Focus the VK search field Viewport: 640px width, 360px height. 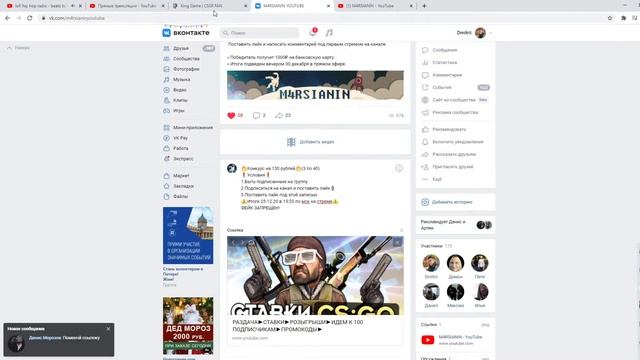tap(259, 33)
